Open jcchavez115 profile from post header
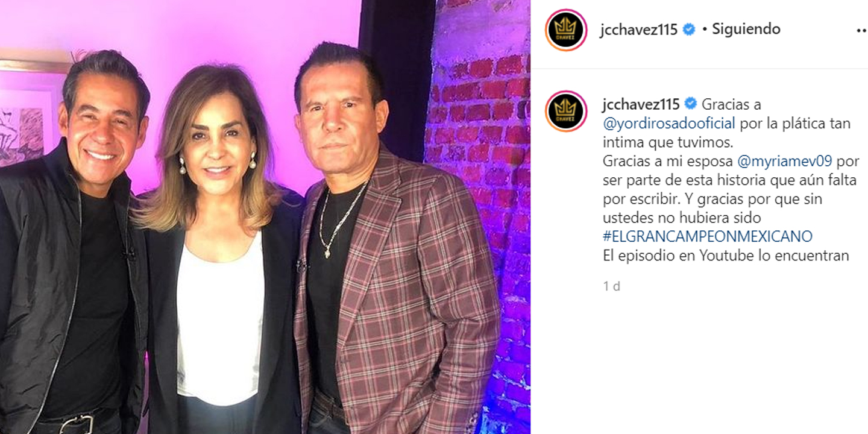Image resolution: width=868 pixels, height=434 pixels. pyautogui.click(x=639, y=30)
